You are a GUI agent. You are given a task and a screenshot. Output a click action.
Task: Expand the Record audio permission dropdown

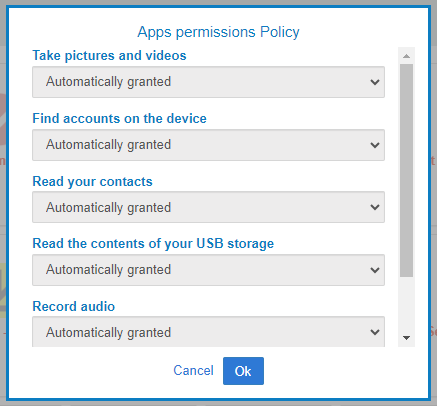tap(208, 332)
